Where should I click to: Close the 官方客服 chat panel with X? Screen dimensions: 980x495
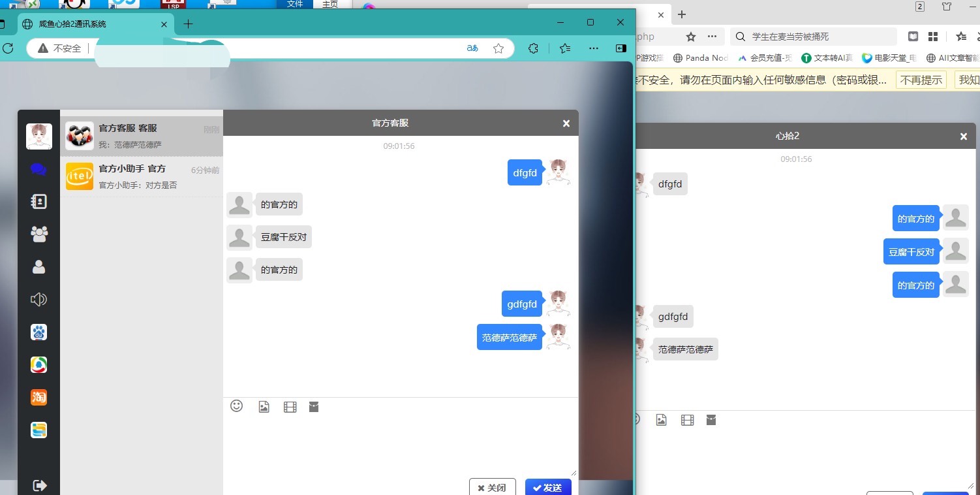click(x=566, y=123)
